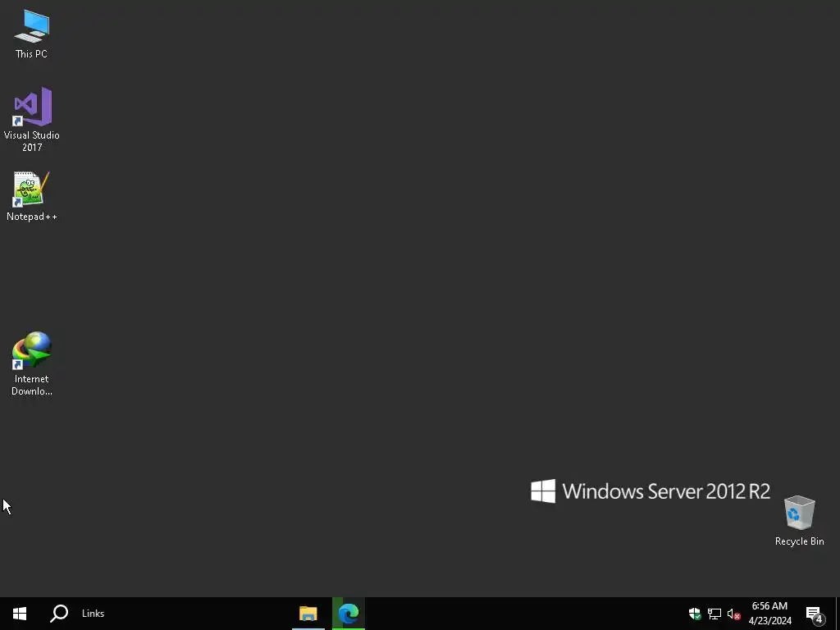Click the Links toolbar label

[94, 614]
